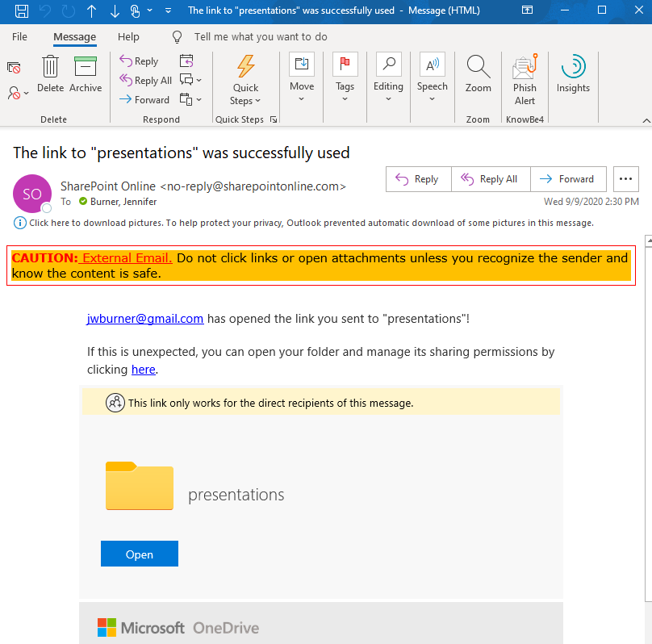
Task: Select the Message ribbon tab
Action: point(75,37)
